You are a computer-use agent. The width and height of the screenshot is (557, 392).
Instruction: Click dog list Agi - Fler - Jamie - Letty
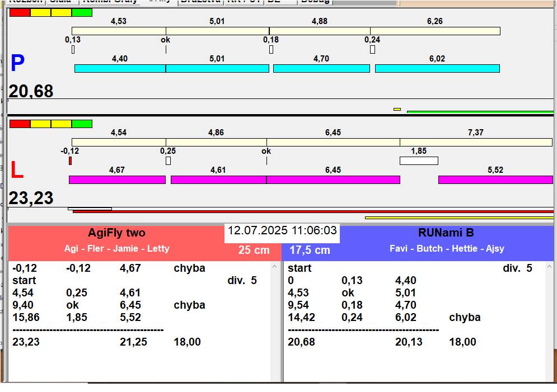(116, 248)
